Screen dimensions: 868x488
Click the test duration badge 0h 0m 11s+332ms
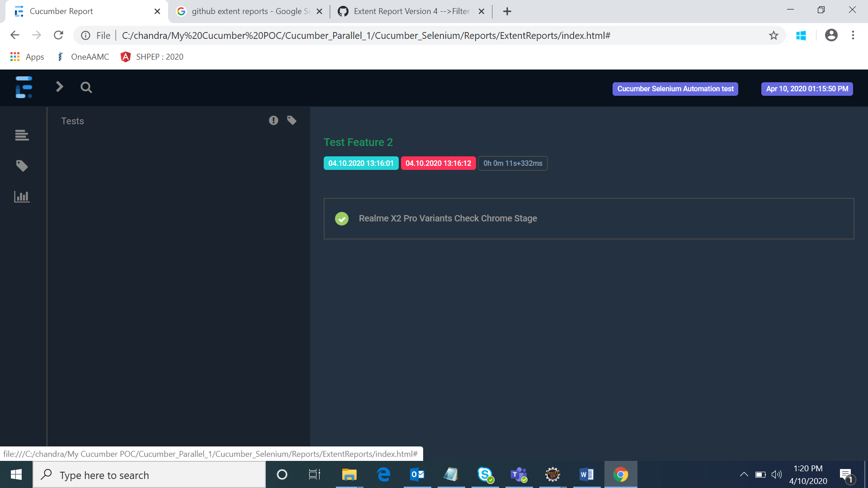click(512, 163)
